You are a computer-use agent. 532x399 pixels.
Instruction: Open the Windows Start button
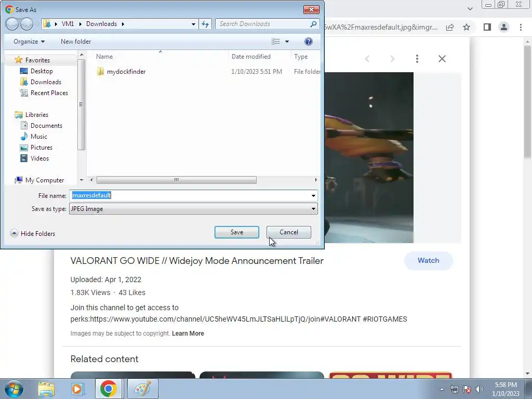pyautogui.click(x=14, y=389)
